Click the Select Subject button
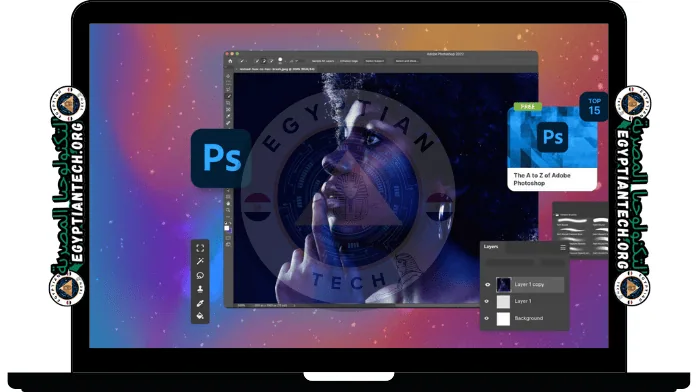The width and height of the screenshot is (698, 392). [374, 61]
